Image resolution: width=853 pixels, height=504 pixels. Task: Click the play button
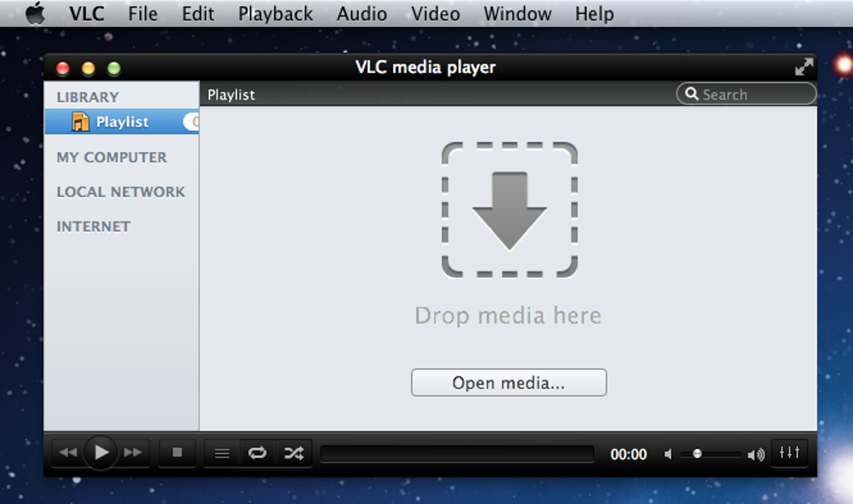[101, 452]
